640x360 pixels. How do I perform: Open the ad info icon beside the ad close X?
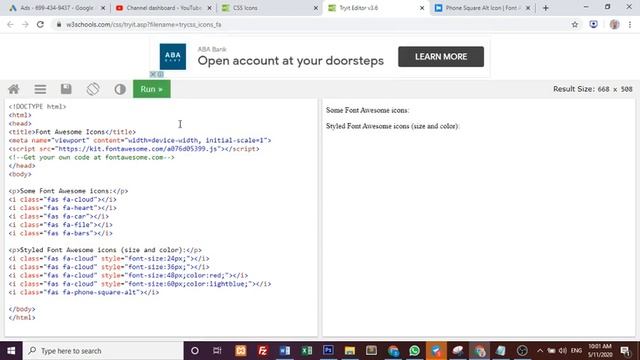(160, 74)
